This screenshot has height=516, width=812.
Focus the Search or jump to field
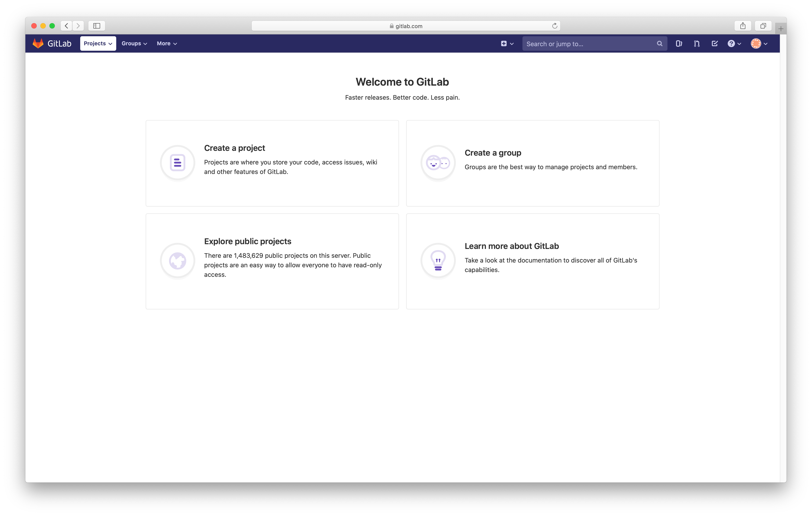pyautogui.click(x=594, y=43)
